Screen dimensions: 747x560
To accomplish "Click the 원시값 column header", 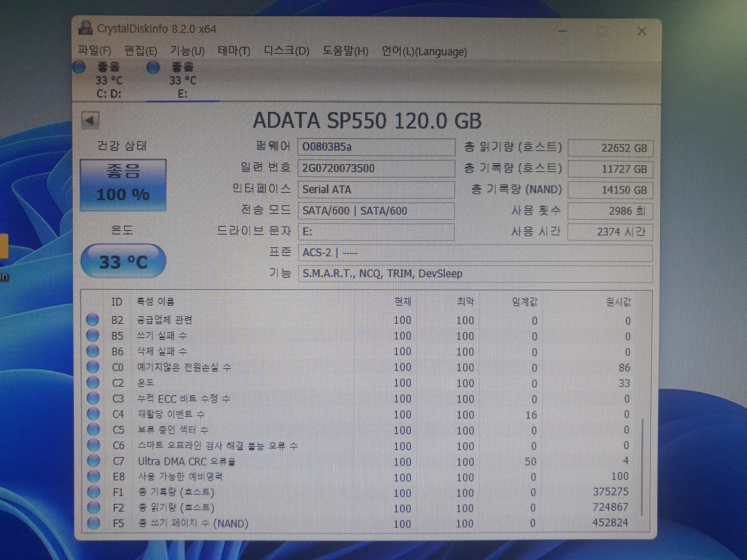I will pos(619,302).
